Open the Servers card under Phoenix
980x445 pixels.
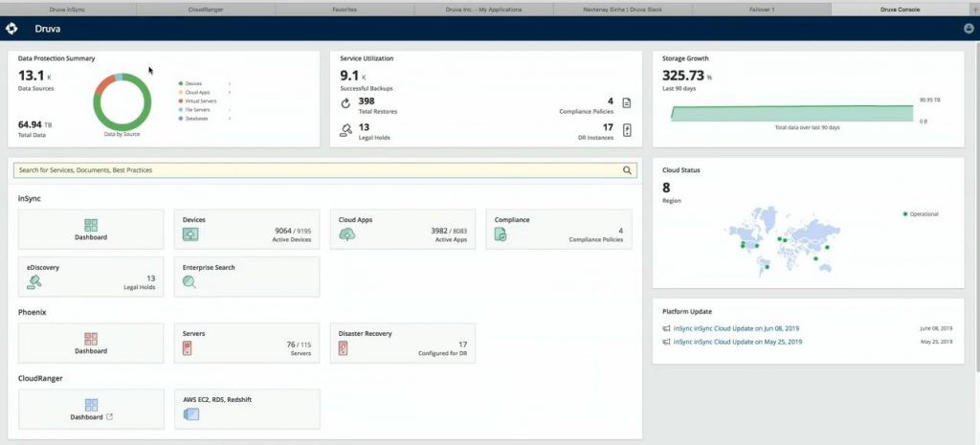247,344
